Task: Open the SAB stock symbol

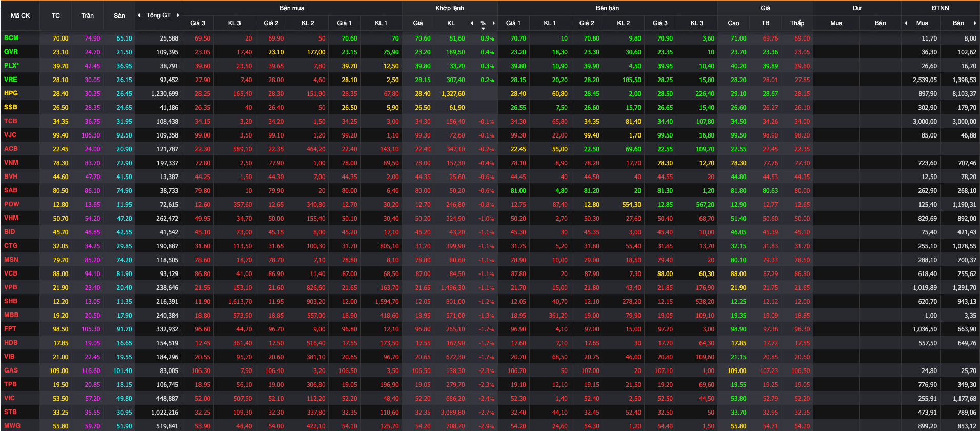Action: tap(11, 190)
